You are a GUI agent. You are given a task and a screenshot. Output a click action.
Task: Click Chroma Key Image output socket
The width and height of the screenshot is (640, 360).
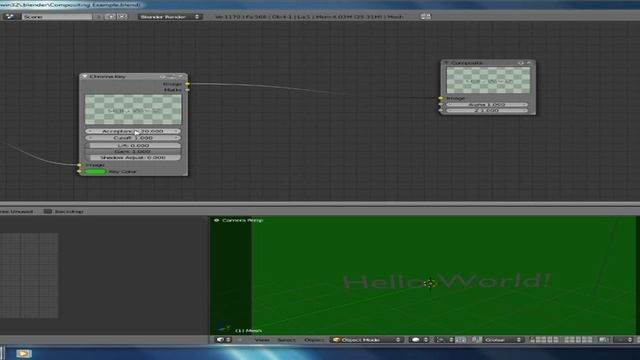tap(187, 84)
